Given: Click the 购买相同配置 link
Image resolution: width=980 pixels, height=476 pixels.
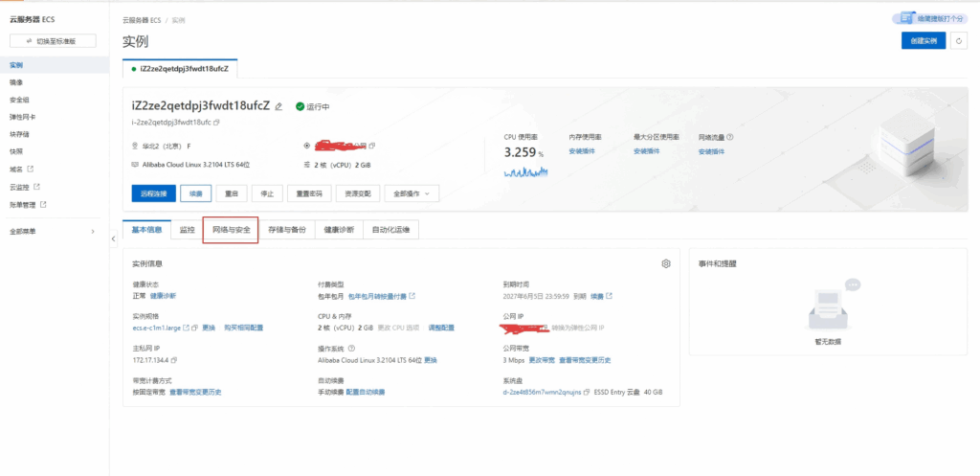Looking at the screenshot, I should click(x=244, y=328).
